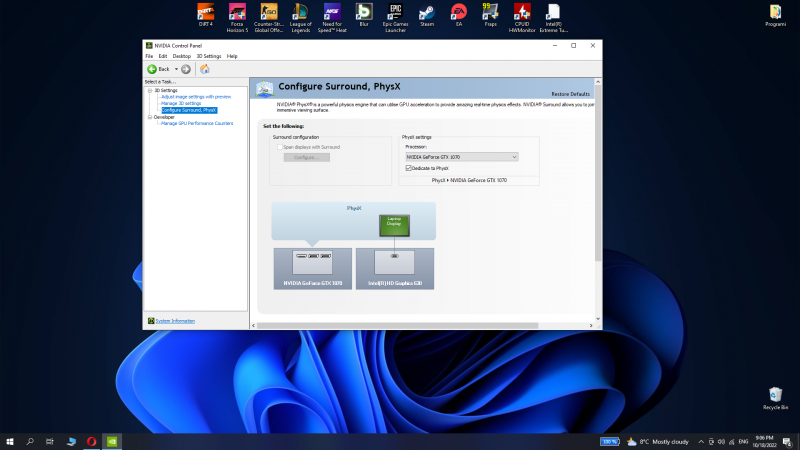Open Counter-Strike Global Offensive shortcut

pyautogui.click(x=269, y=18)
